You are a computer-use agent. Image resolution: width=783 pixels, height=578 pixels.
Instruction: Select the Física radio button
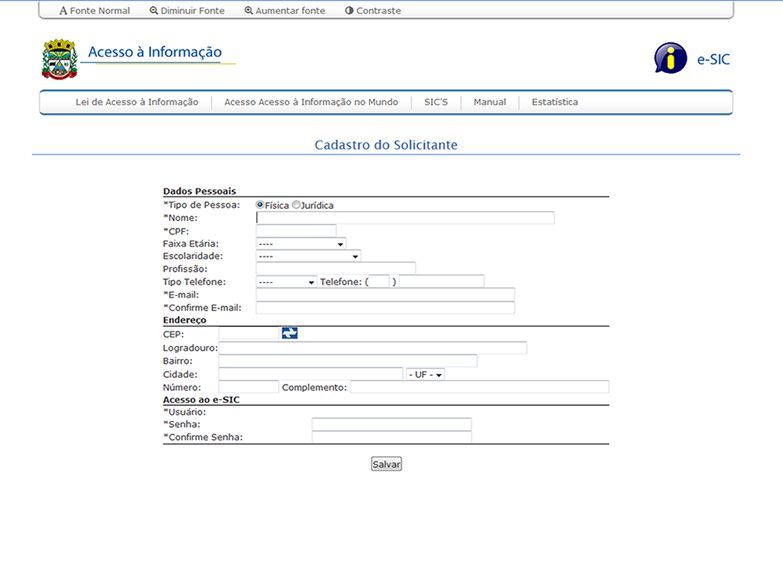click(261, 205)
